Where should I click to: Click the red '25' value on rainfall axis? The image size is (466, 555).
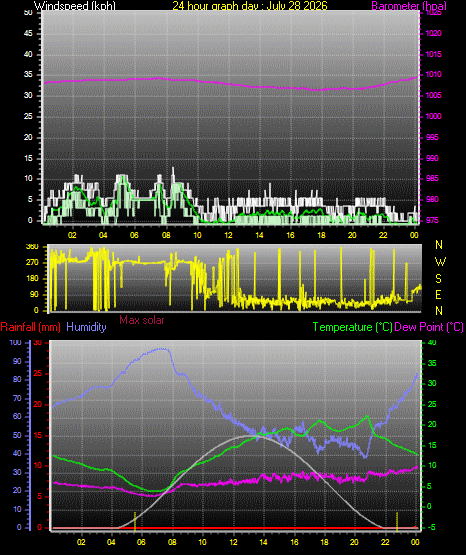point(37,373)
